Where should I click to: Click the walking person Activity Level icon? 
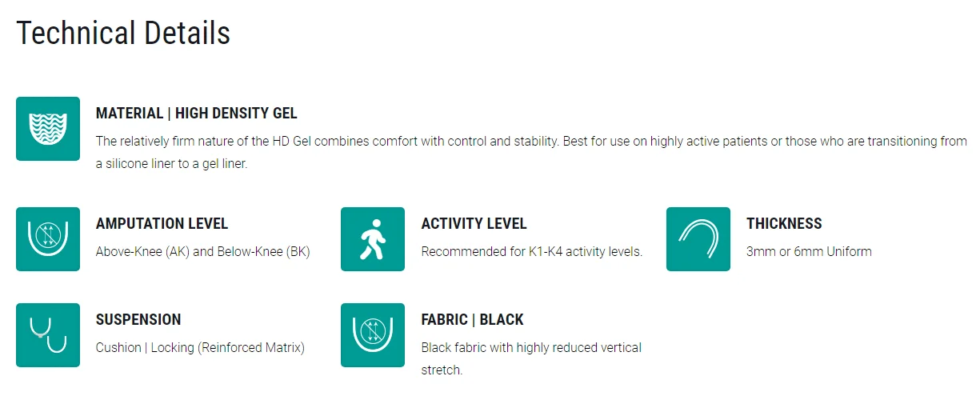(373, 239)
